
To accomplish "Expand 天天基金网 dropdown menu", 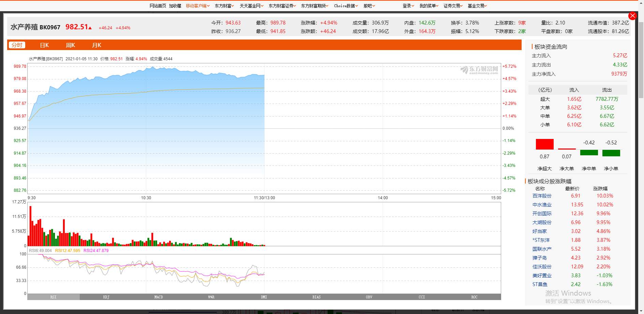I will point(252,6).
